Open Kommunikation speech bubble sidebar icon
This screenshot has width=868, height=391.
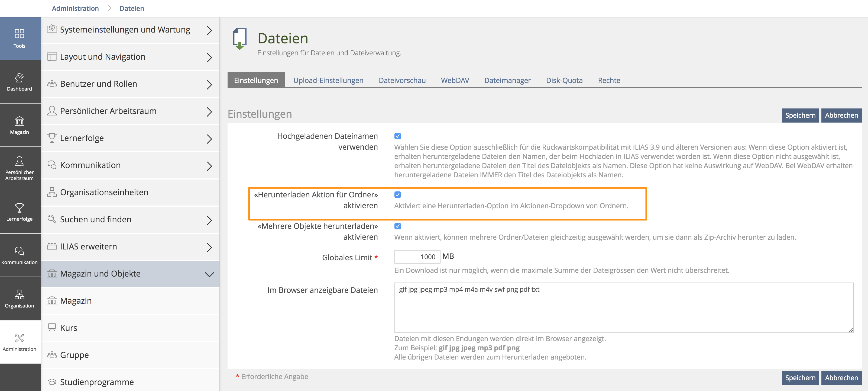20,255
